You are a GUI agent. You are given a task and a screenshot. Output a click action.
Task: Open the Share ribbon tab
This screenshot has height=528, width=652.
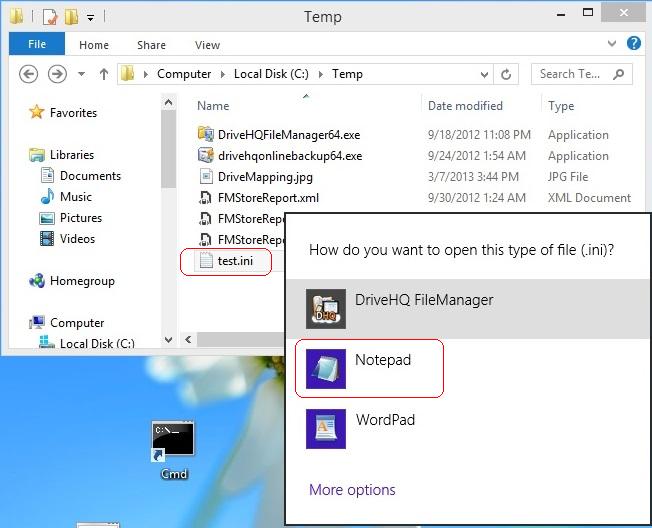[x=152, y=45]
